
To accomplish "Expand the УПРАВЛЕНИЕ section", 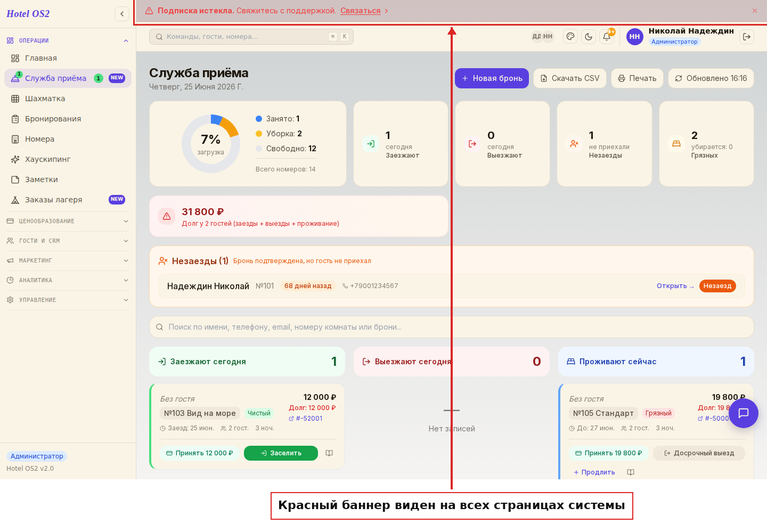I will click(68, 300).
